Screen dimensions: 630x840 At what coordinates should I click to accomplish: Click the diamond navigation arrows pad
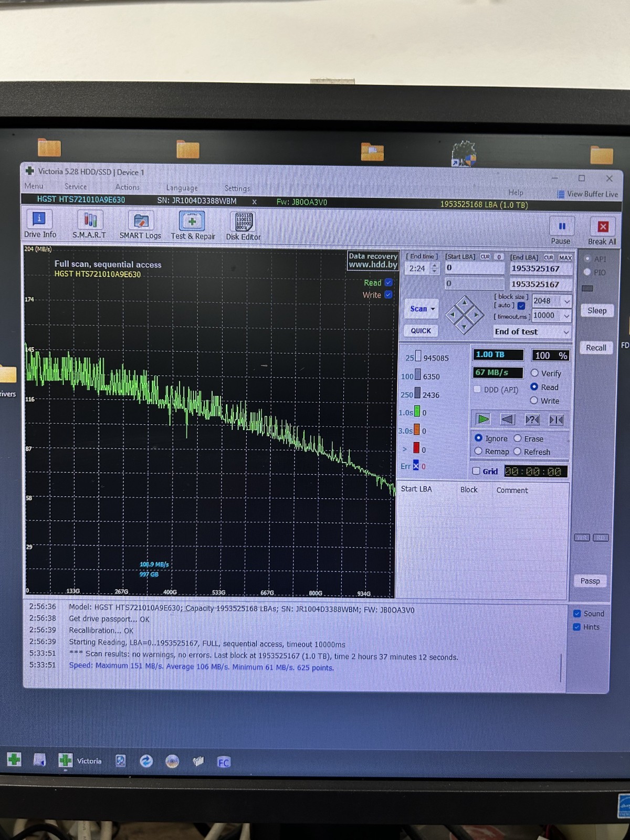[x=464, y=315]
